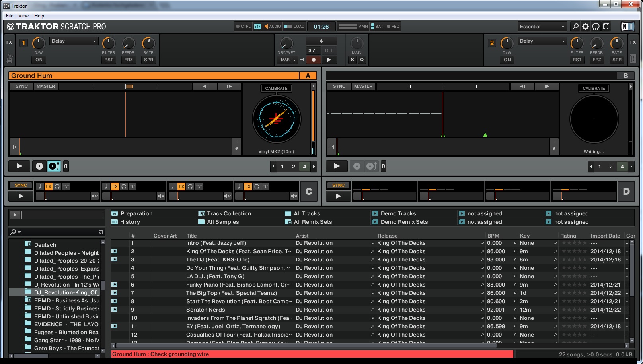Click RST on FX unit 1
Screen dimensions: 643x364
pos(109,60)
